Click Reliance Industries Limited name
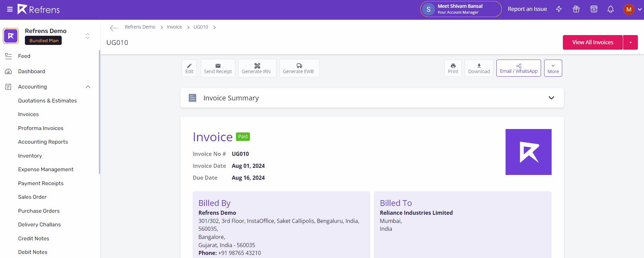This screenshot has height=258, width=644. [x=416, y=213]
